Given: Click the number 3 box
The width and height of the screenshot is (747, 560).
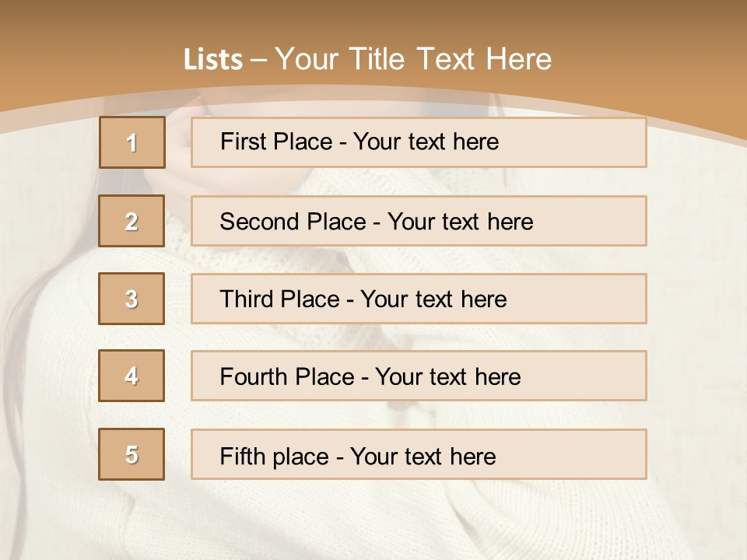Looking at the screenshot, I should (x=132, y=299).
